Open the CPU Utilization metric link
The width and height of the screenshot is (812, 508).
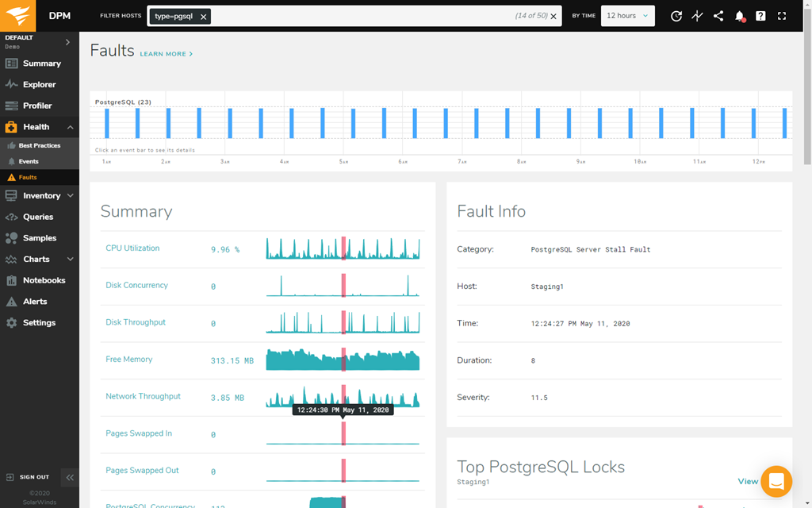click(x=132, y=248)
